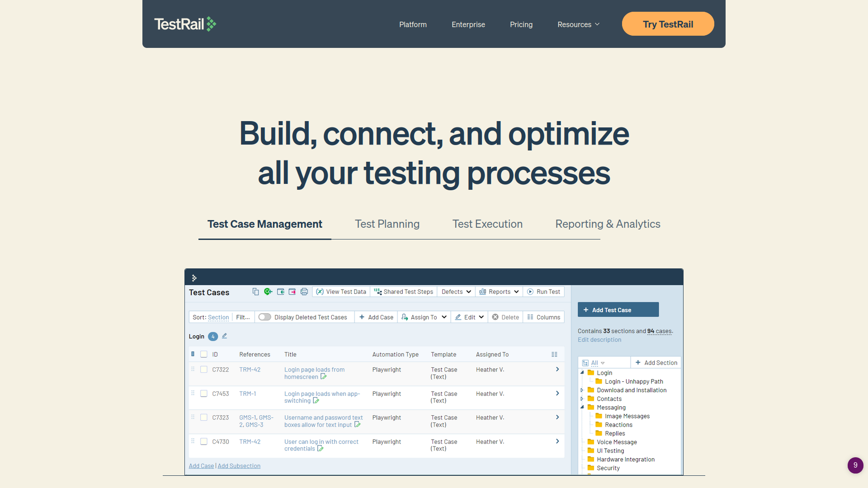Open the Assign To dropdown

[424, 317]
